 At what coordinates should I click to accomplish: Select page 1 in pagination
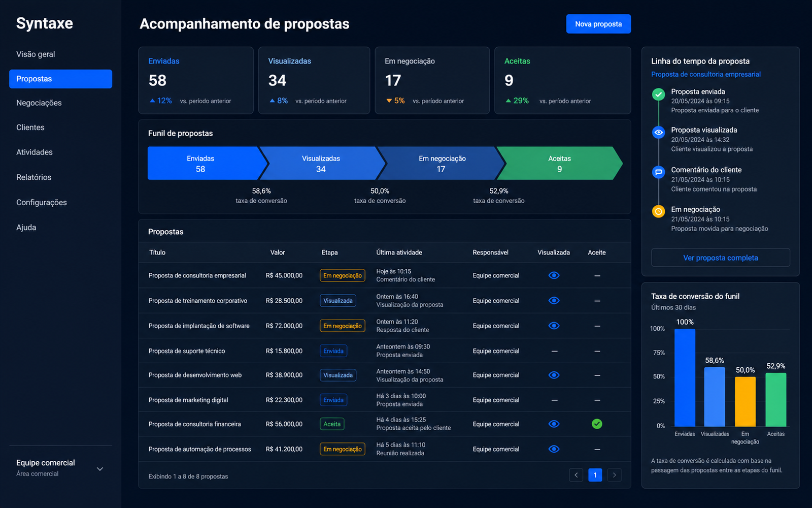[595, 475]
